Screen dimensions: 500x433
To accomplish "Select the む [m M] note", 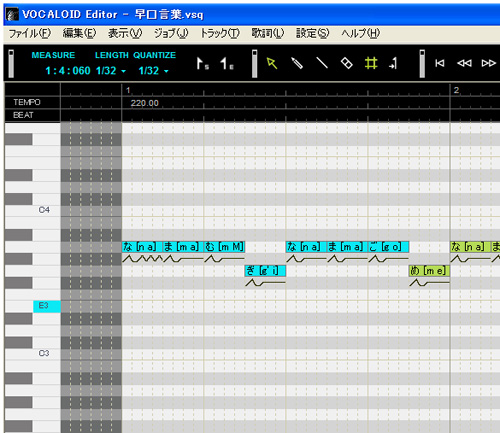I will coord(224,247).
